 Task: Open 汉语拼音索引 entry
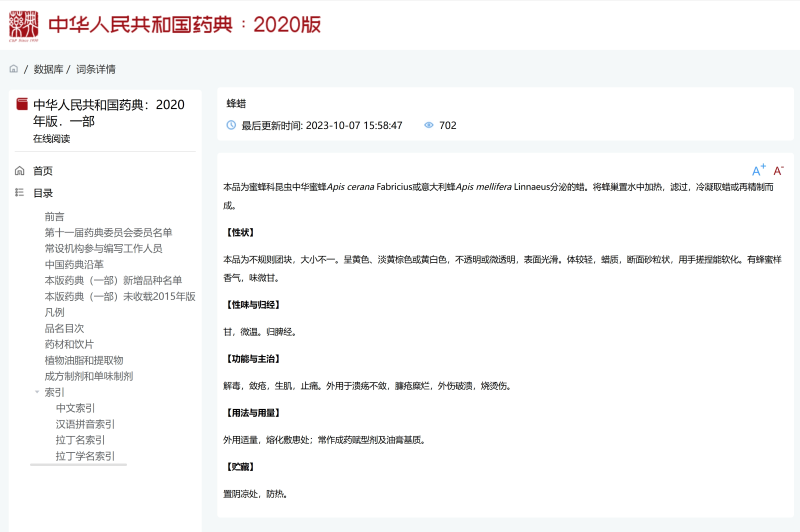click(85, 424)
